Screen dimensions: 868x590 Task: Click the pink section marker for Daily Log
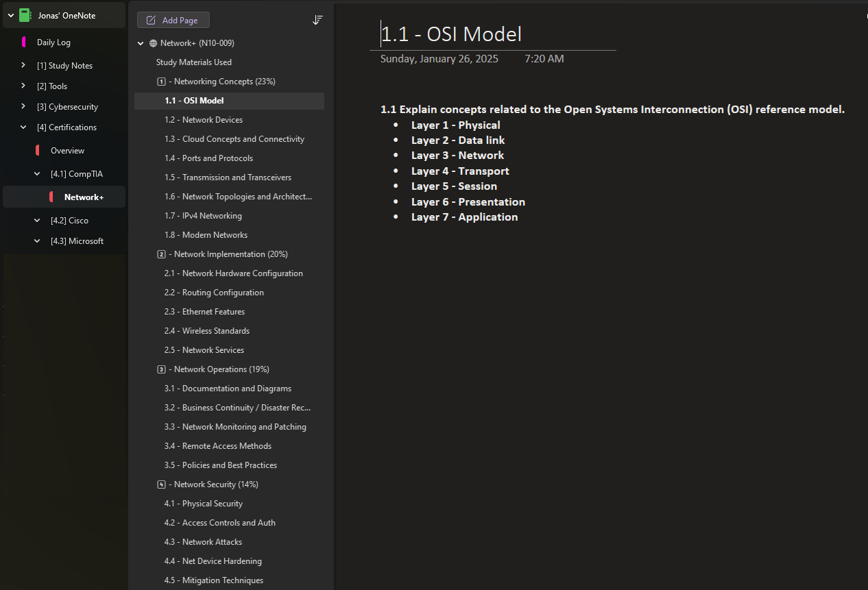tap(24, 42)
